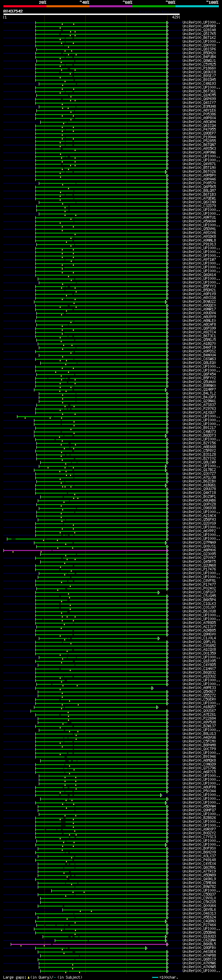Select the UniRef100_P19944 label

[x=199, y=137]
